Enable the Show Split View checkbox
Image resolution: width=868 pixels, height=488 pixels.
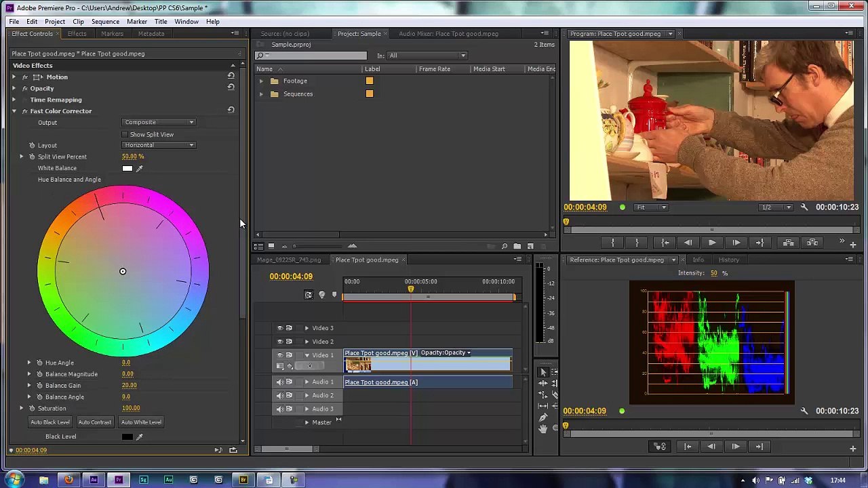click(x=125, y=134)
